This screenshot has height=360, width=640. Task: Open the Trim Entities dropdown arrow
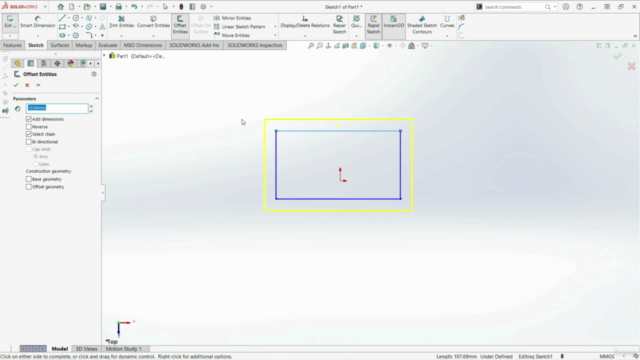[x=121, y=36]
